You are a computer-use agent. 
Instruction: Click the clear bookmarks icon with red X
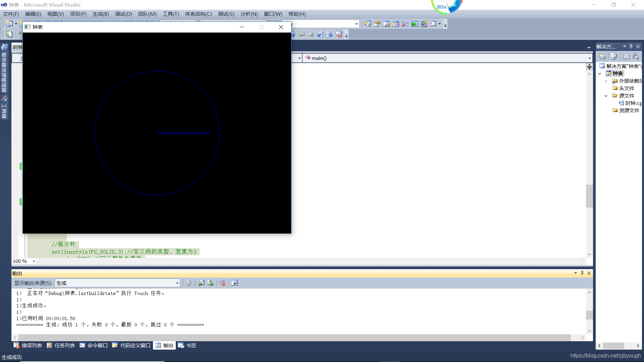[x=339, y=34]
